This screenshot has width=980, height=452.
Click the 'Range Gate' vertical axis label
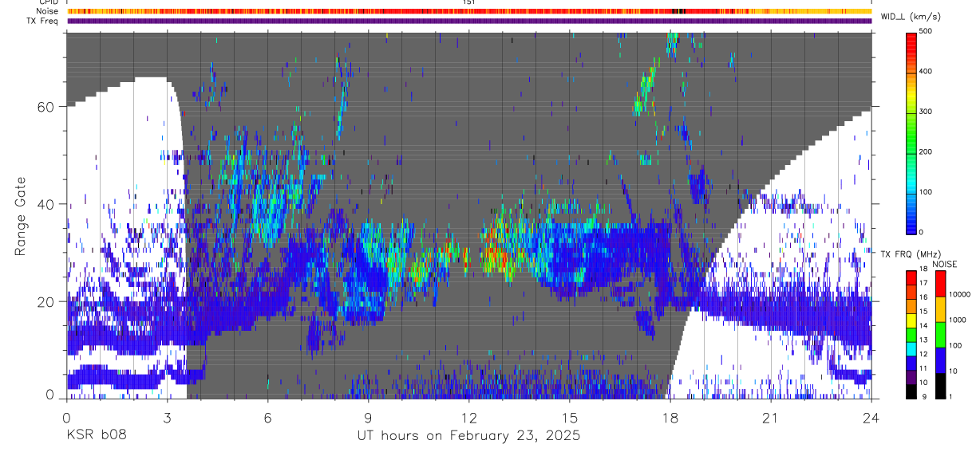21,216
